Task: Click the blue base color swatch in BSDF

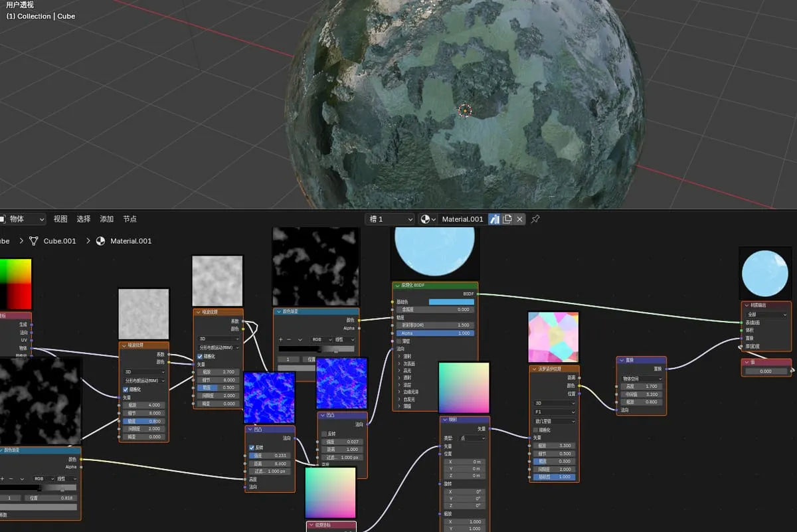Action: pyautogui.click(x=452, y=302)
